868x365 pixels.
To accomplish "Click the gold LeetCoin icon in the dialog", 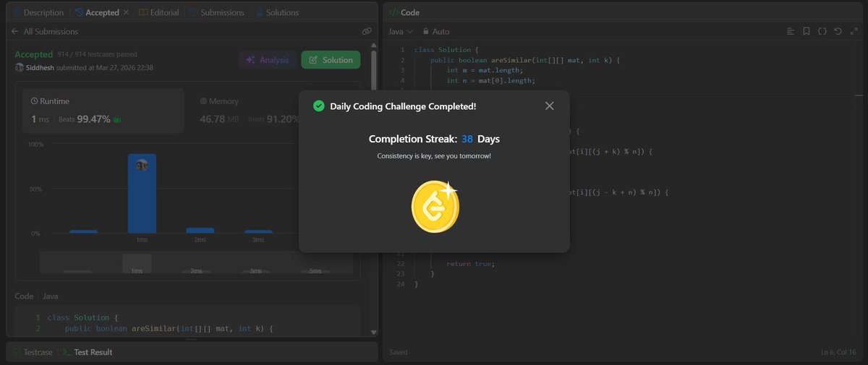I will 435,207.
